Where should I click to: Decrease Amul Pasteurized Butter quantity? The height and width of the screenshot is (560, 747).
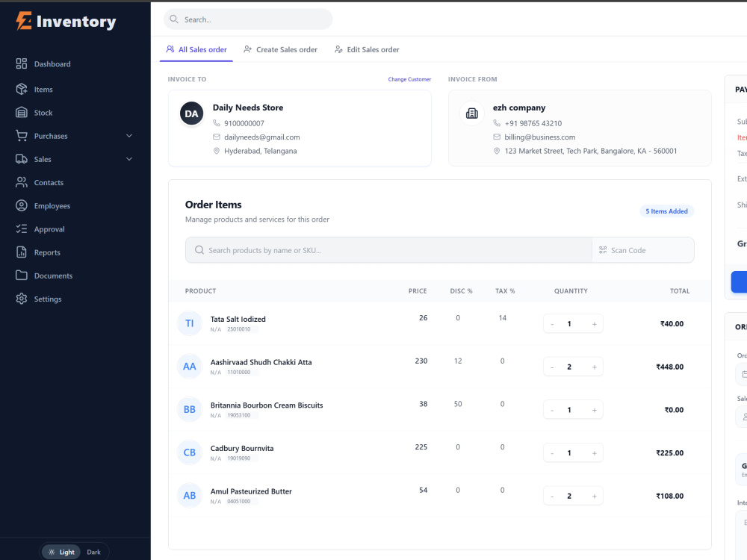coord(552,497)
